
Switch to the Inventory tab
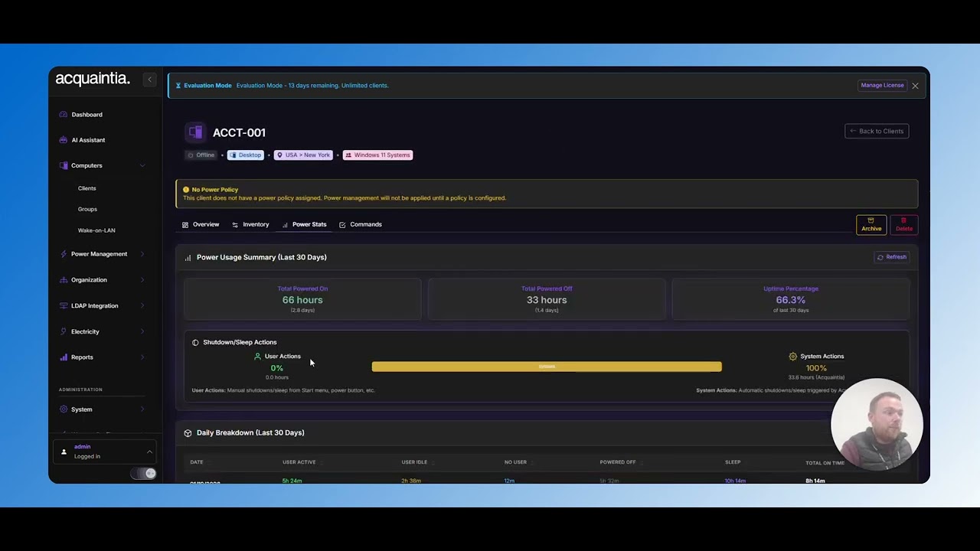[250, 225]
